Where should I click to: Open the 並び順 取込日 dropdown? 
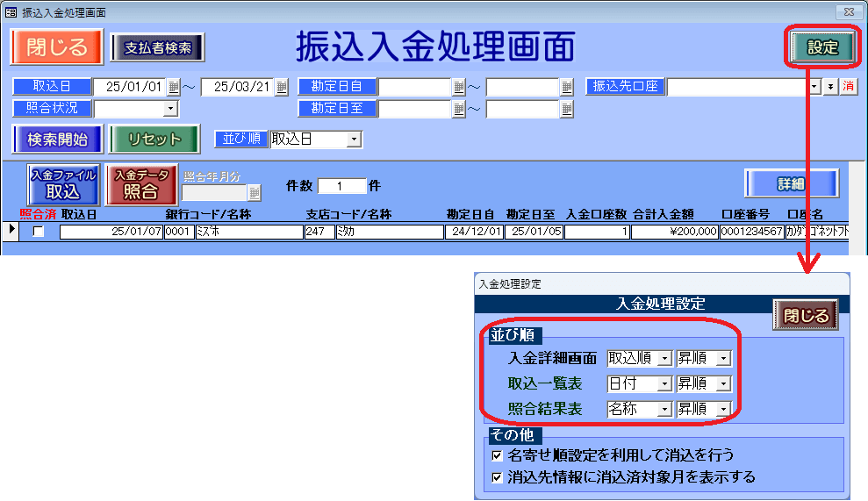[353, 140]
